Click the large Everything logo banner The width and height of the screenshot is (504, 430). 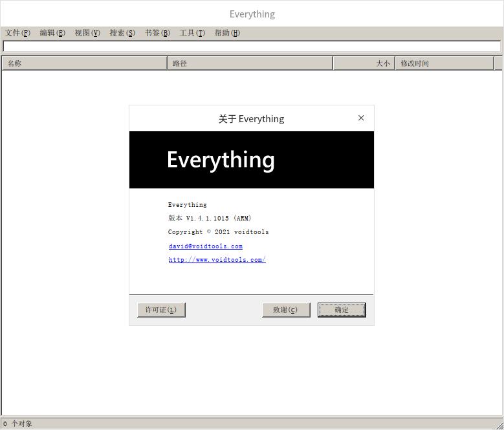pos(252,160)
